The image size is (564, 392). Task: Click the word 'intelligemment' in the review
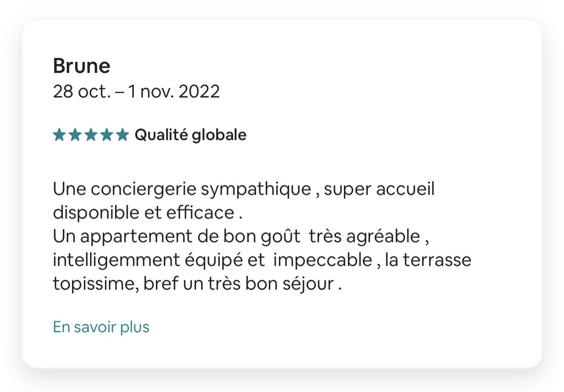tap(116, 260)
